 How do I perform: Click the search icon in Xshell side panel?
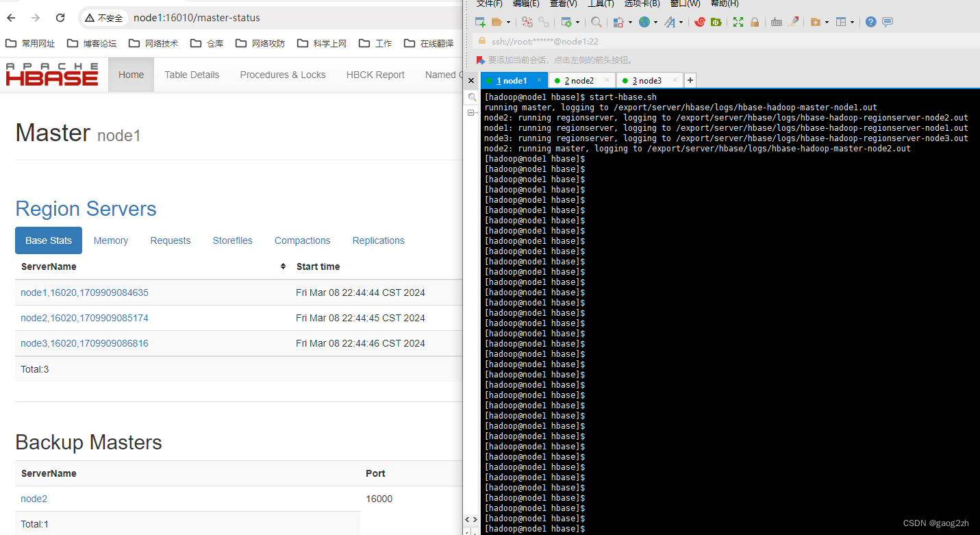(x=472, y=98)
